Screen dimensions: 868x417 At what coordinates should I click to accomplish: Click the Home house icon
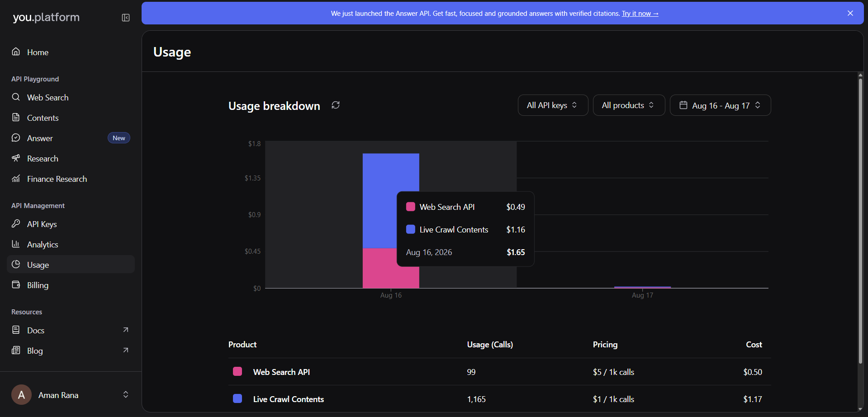(x=16, y=52)
